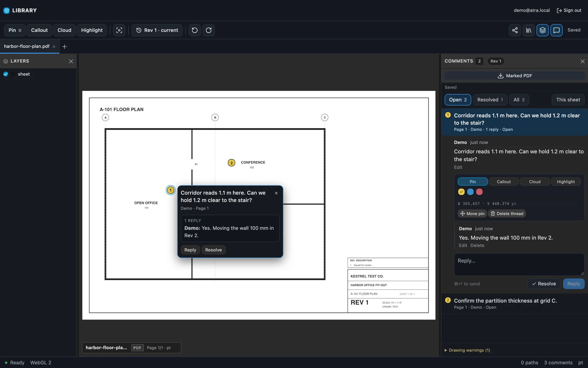588x368 pixels.
Task: Pick the red pin color swatch
Action: click(x=479, y=192)
